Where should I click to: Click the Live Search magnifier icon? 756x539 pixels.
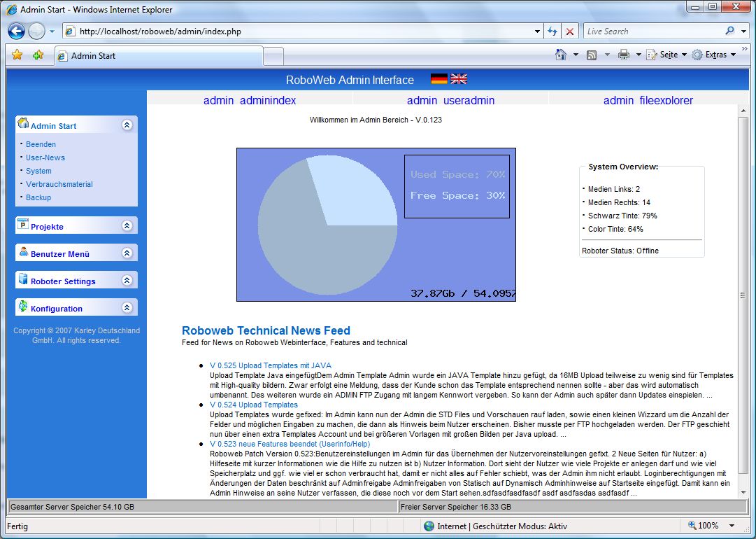(729, 31)
